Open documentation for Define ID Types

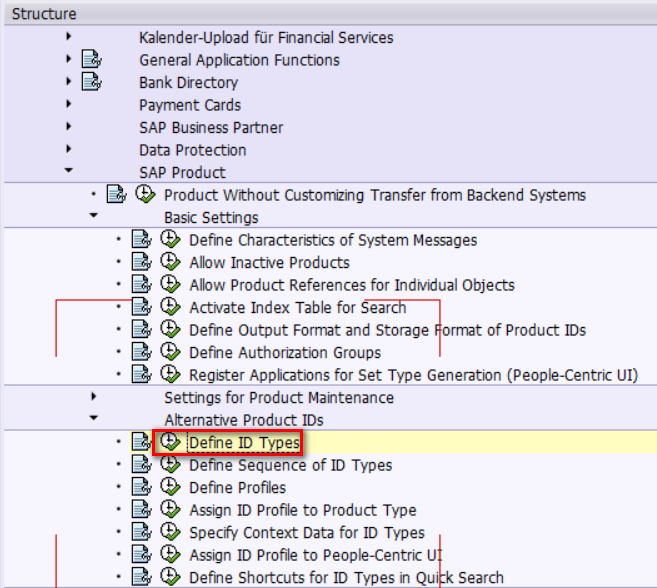point(142,442)
